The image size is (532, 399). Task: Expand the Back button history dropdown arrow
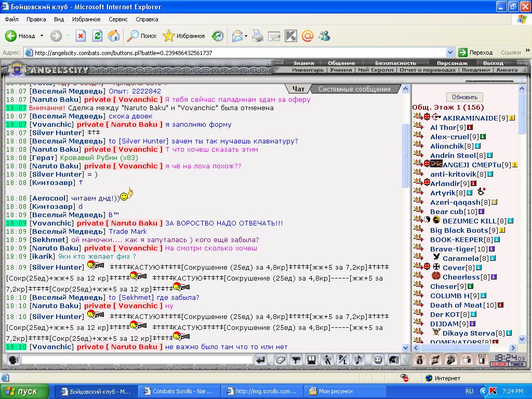[x=42, y=36]
